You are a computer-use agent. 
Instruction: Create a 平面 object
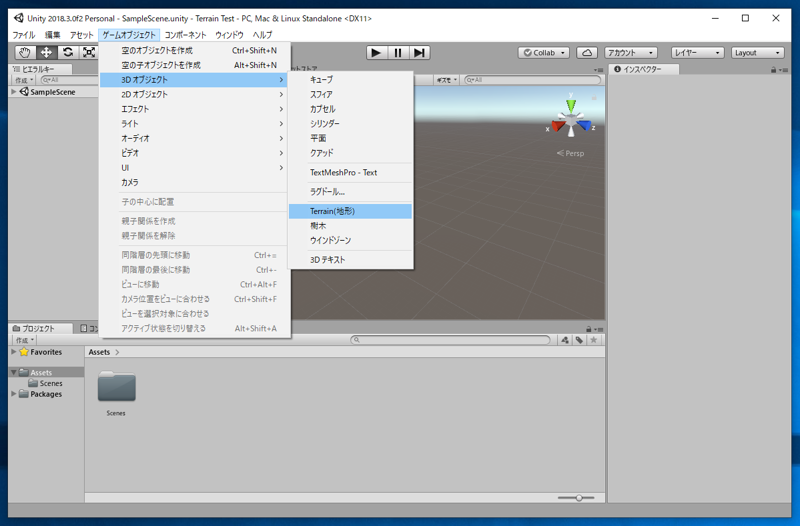point(351,138)
